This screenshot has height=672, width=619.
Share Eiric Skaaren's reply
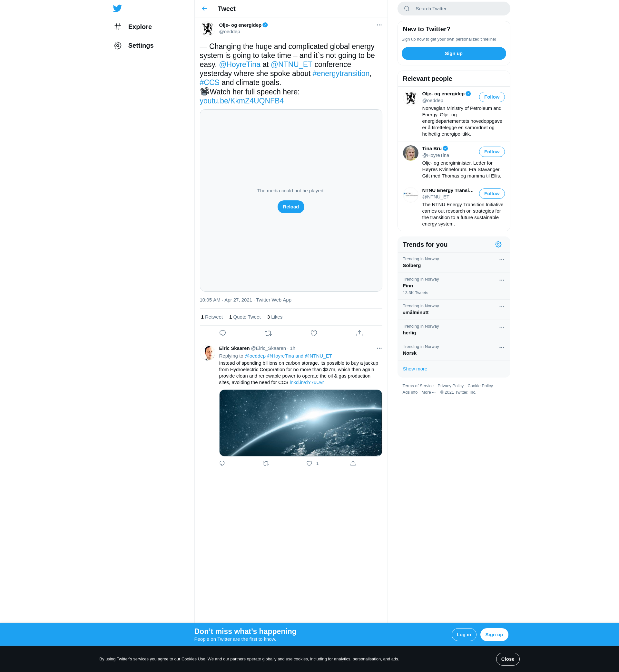[353, 464]
